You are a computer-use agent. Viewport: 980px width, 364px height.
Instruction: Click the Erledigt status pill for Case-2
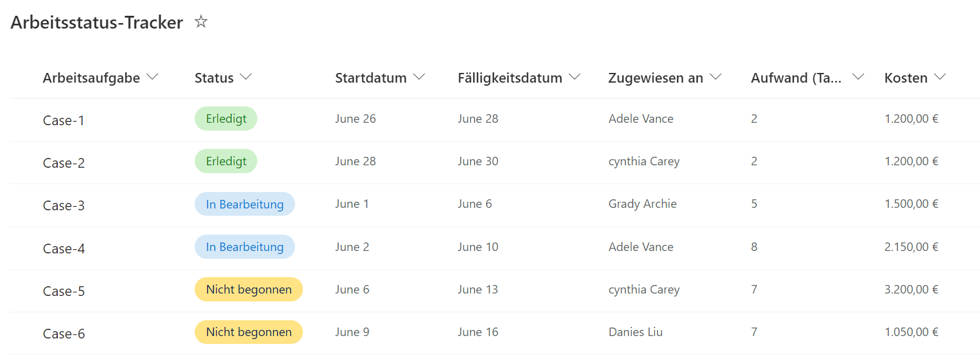pyautogui.click(x=226, y=161)
